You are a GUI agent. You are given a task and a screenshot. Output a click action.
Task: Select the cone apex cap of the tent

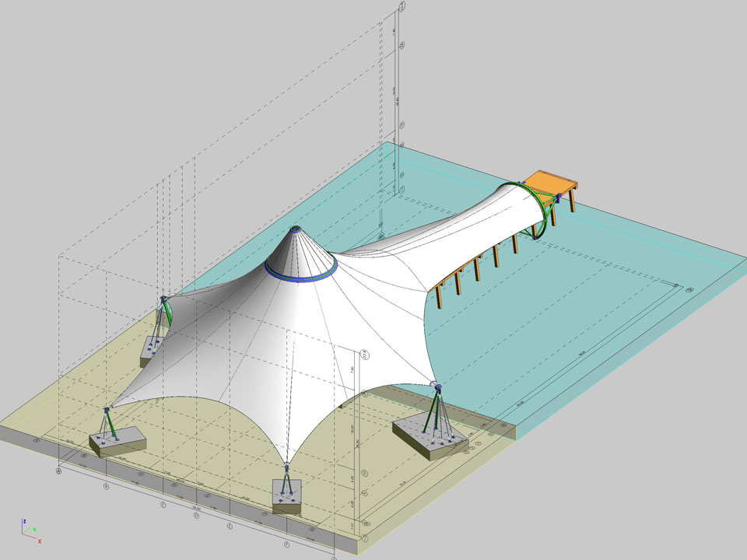(295, 230)
